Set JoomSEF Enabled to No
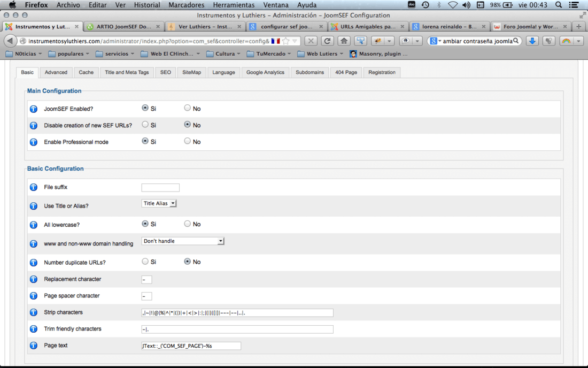The width and height of the screenshot is (588, 368). [x=187, y=108]
